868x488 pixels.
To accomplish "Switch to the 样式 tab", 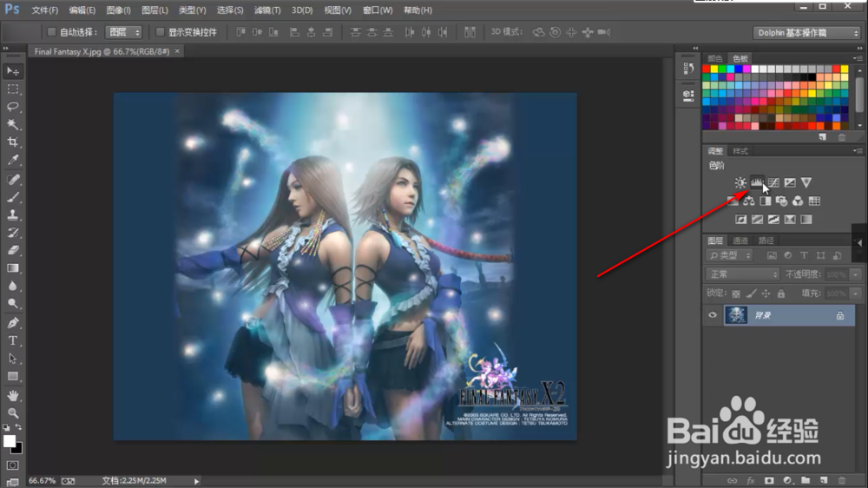I will [x=740, y=151].
